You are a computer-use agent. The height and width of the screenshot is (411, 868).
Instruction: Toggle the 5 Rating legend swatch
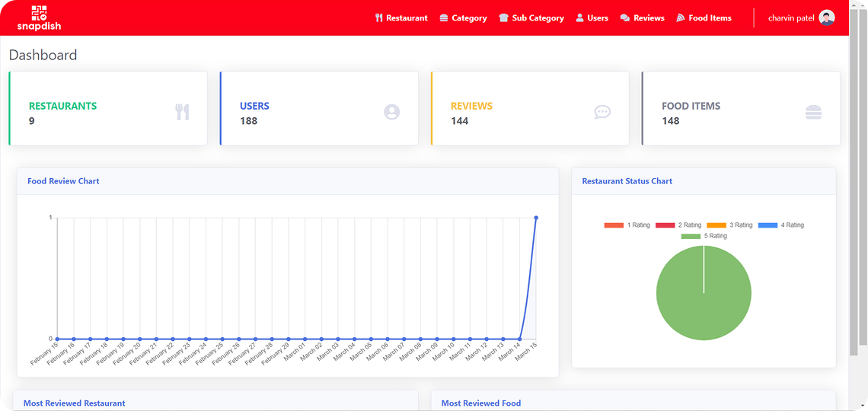pyautogui.click(x=691, y=236)
